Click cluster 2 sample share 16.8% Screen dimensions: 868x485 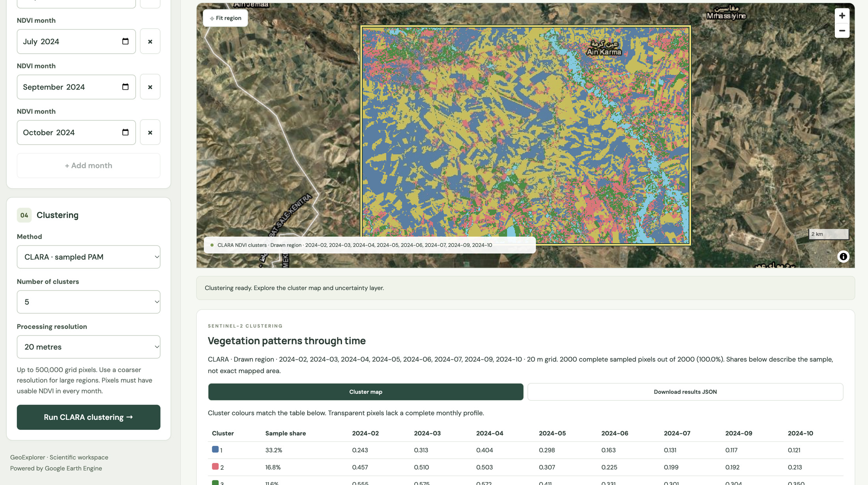(273, 467)
